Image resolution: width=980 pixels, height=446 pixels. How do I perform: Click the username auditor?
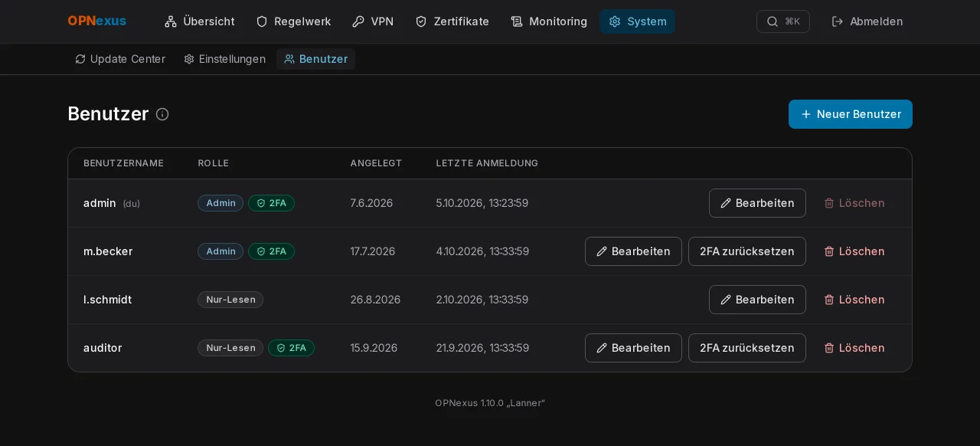click(x=103, y=348)
